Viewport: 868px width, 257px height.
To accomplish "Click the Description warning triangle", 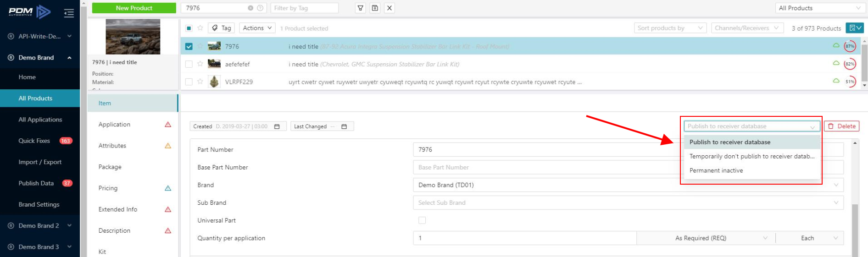I will point(168,231).
